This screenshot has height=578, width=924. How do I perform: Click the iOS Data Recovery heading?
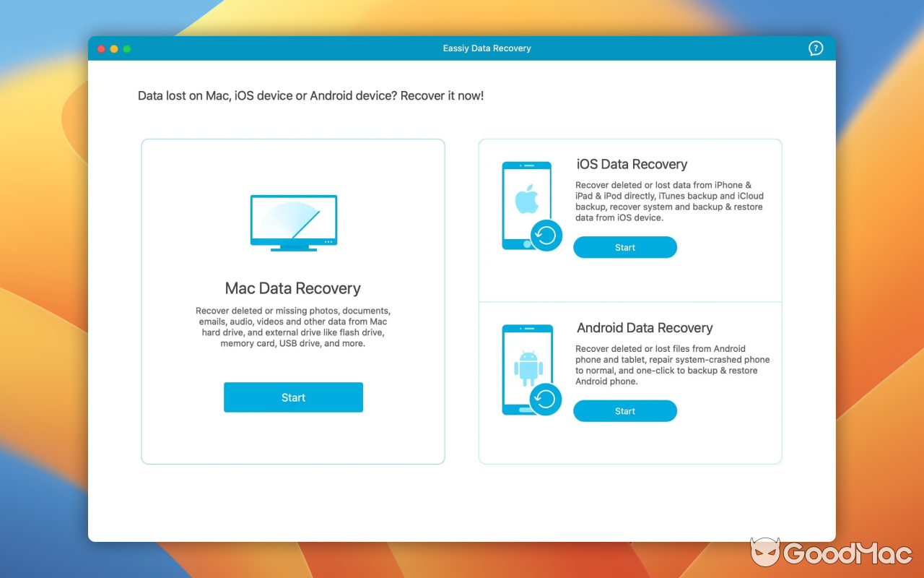tap(632, 164)
